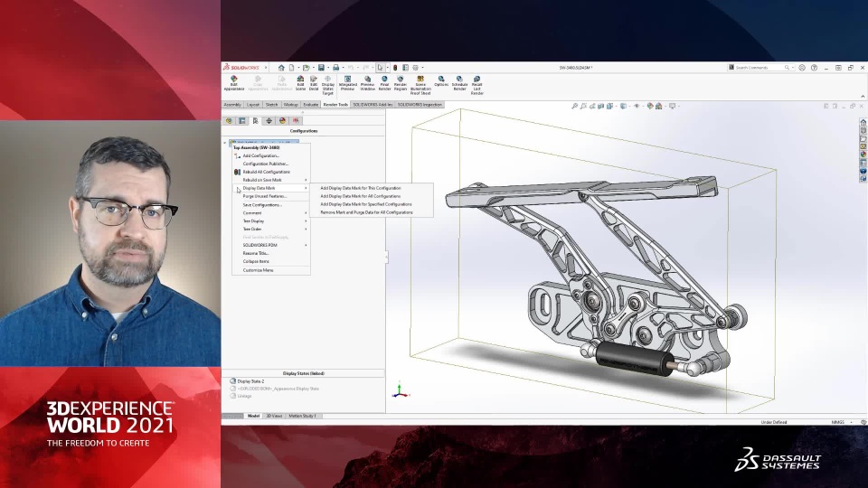The height and width of the screenshot is (488, 868).
Task: Click the Section View icon in the view toolbar
Action: (x=601, y=106)
